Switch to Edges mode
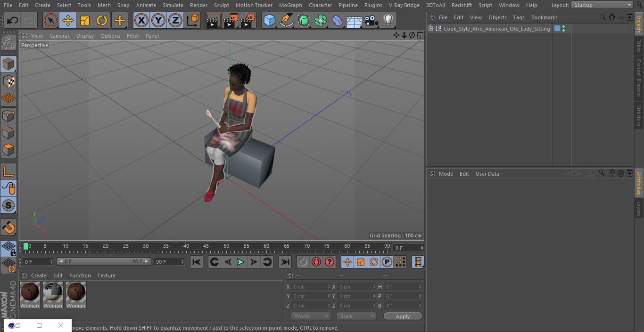This screenshot has width=644, height=332. (x=8, y=133)
